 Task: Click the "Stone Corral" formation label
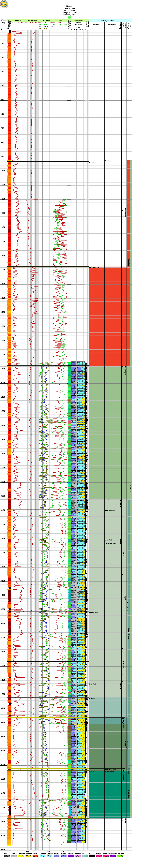pos(108,161)
